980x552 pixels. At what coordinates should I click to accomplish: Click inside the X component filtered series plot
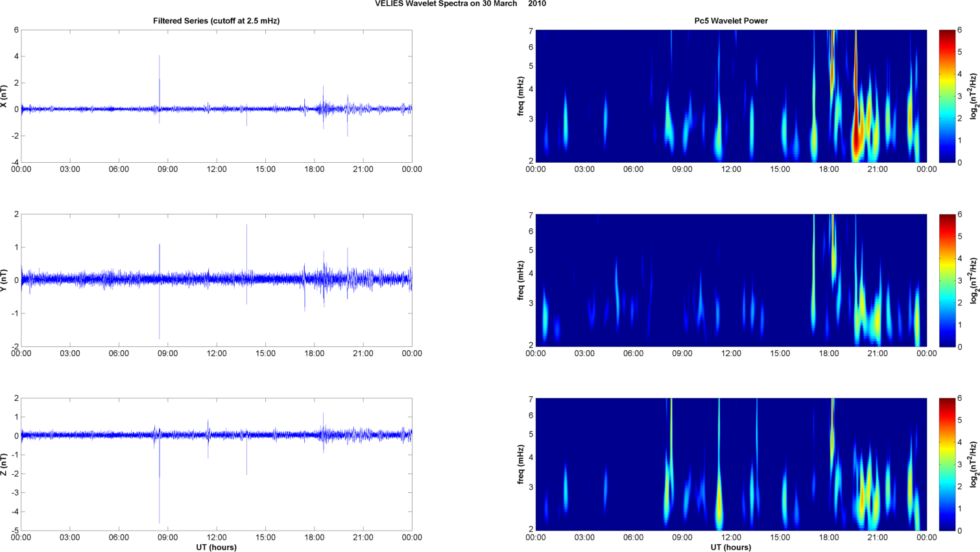coord(216,96)
